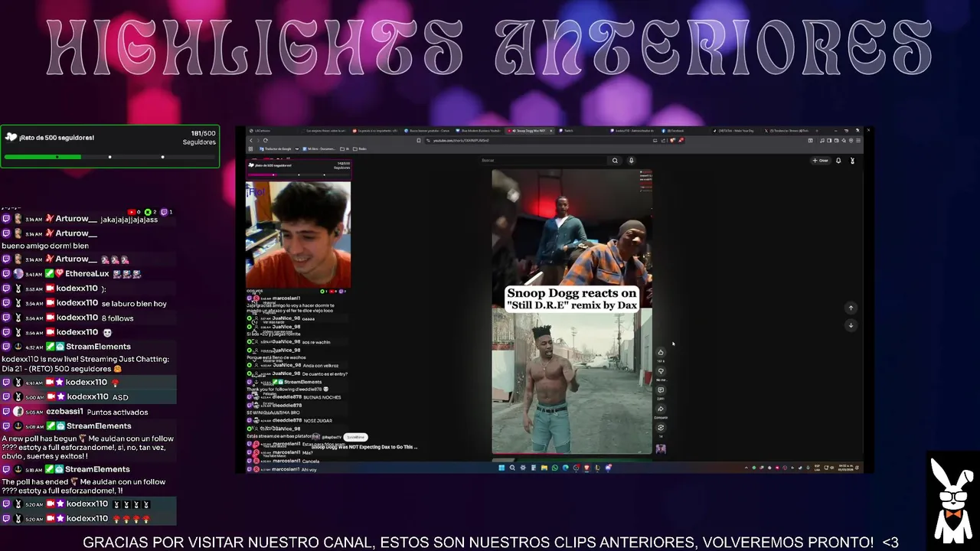This screenshot has height=551, width=980.
Task: Click the 500 seguidores goal progress bar
Action: pyautogui.click(x=109, y=157)
